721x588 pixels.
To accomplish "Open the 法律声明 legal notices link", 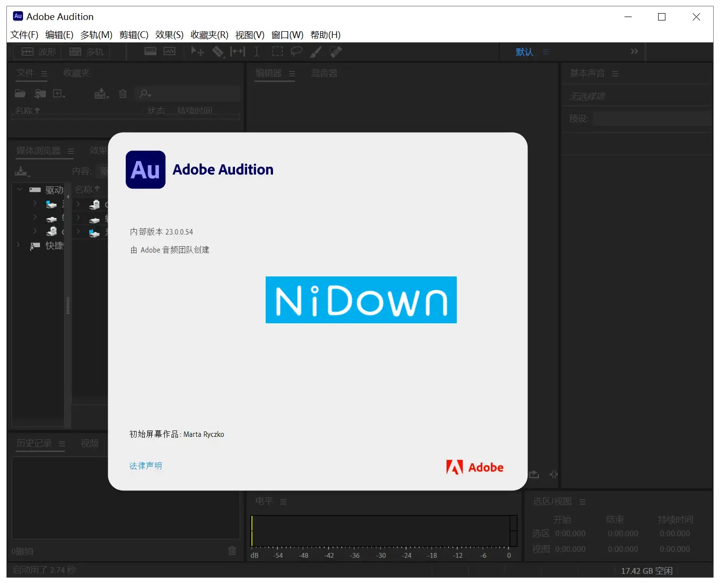I will click(145, 466).
